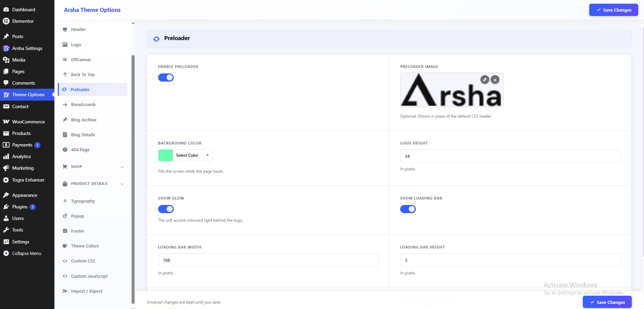This screenshot has width=644, height=309.
Task: Open the 404 Page settings tab
Action: coord(92,150)
